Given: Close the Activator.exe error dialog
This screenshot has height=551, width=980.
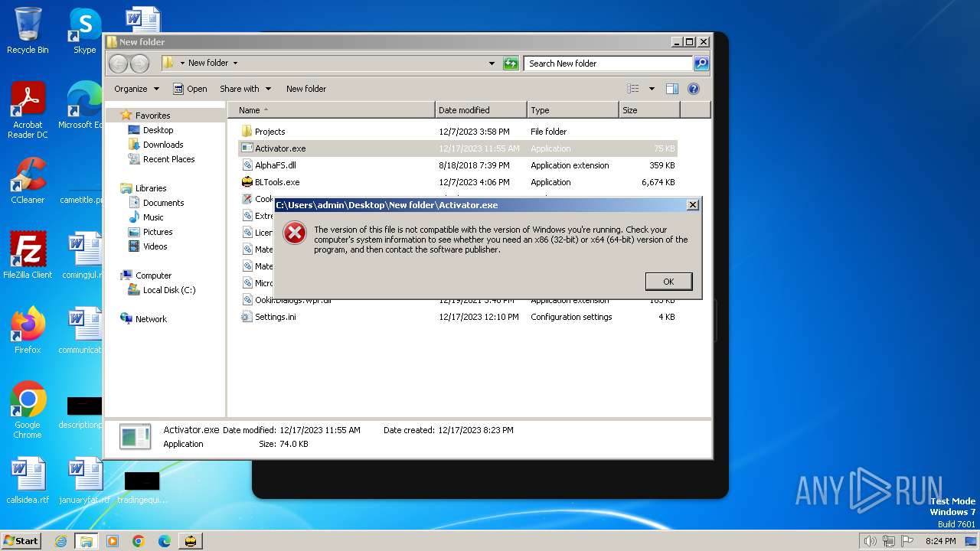Looking at the screenshot, I should (692, 205).
